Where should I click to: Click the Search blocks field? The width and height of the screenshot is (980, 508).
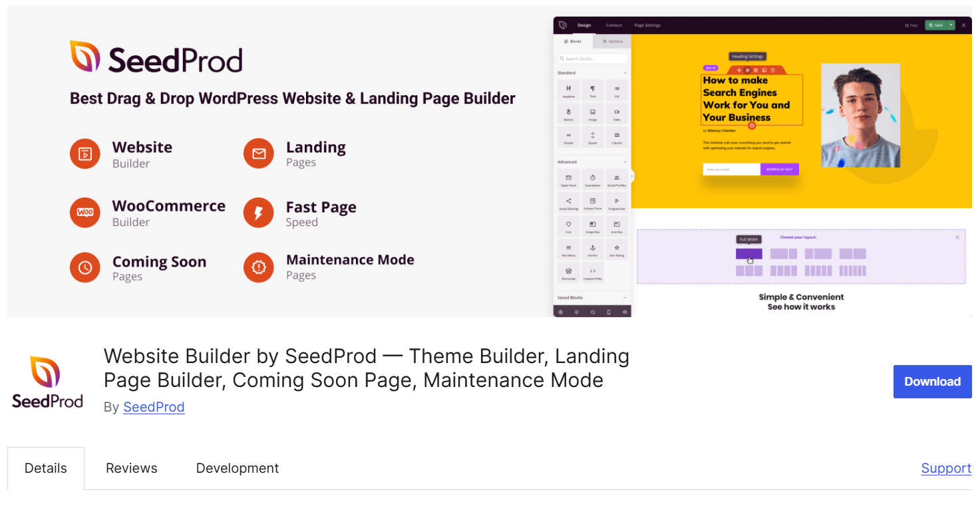593,59
